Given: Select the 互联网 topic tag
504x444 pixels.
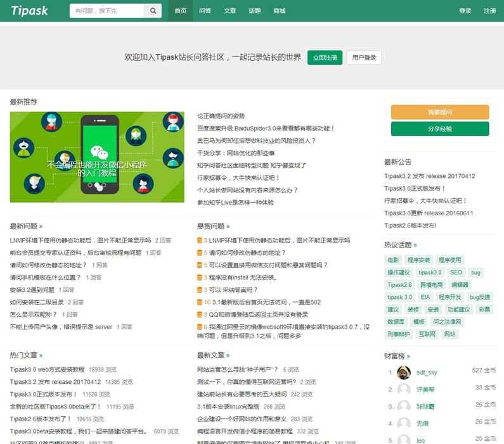Looking at the screenshot, I should click(427, 334).
